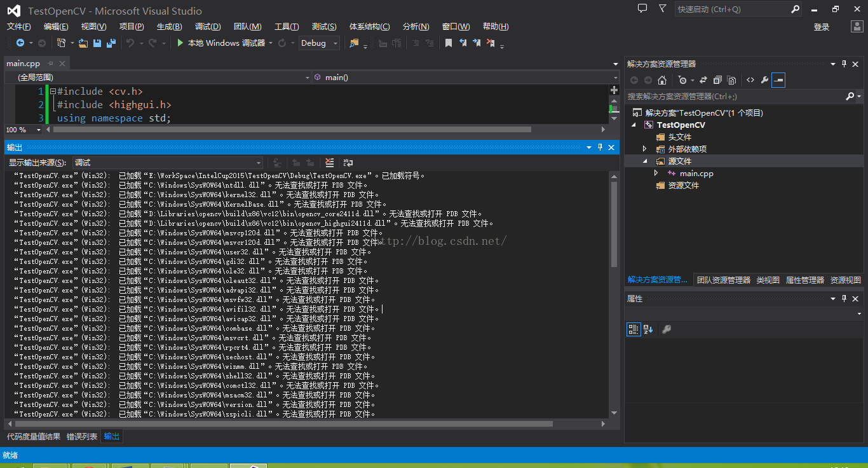
Task: Select the 头文件 folder
Action: pyautogui.click(x=679, y=137)
